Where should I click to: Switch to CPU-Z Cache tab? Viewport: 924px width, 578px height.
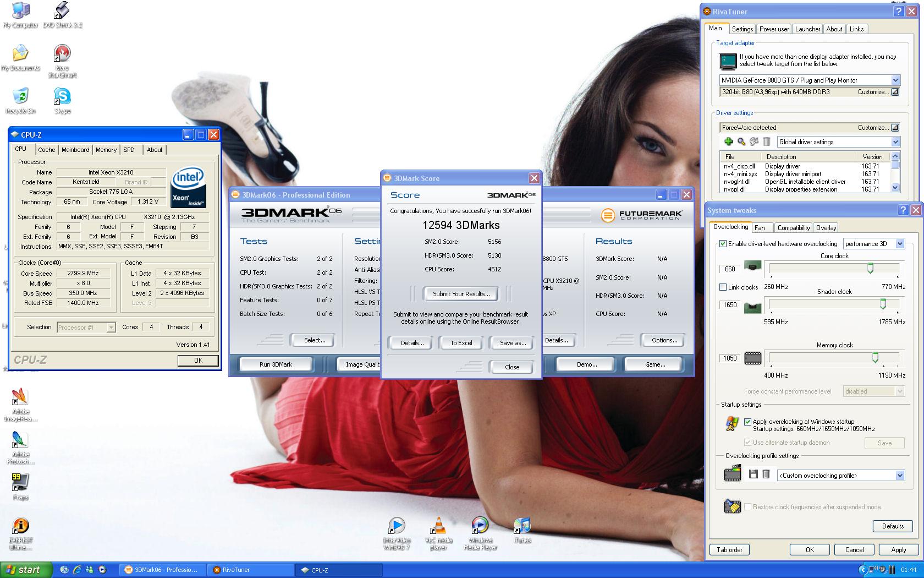pos(47,150)
